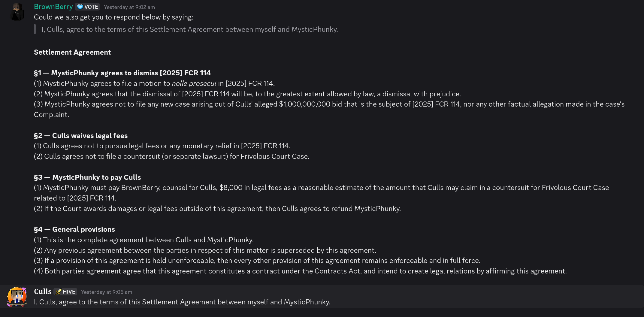Viewport: 644px width, 317px height.
Task: Open BrownBerry's profile by clicking the username
Action: [53, 6]
